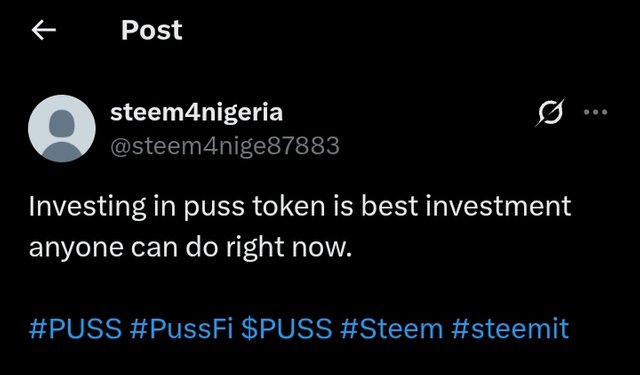Click the Post header title
640x375 pixels.
tap(151, 30)
